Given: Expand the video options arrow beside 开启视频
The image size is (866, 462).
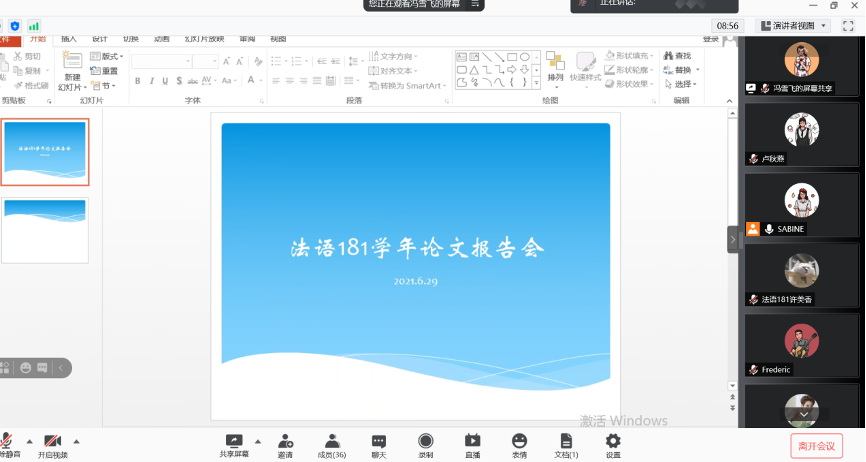Looking at the screenshot, I should coord(76,441).
